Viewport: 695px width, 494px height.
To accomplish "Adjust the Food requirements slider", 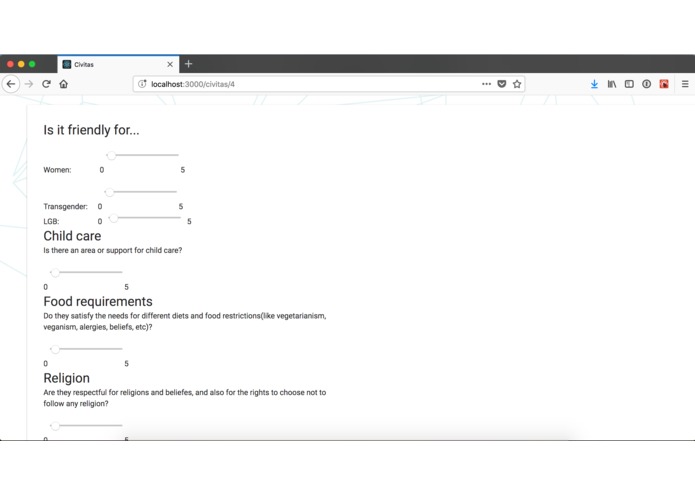I will [x=86, y=349].
